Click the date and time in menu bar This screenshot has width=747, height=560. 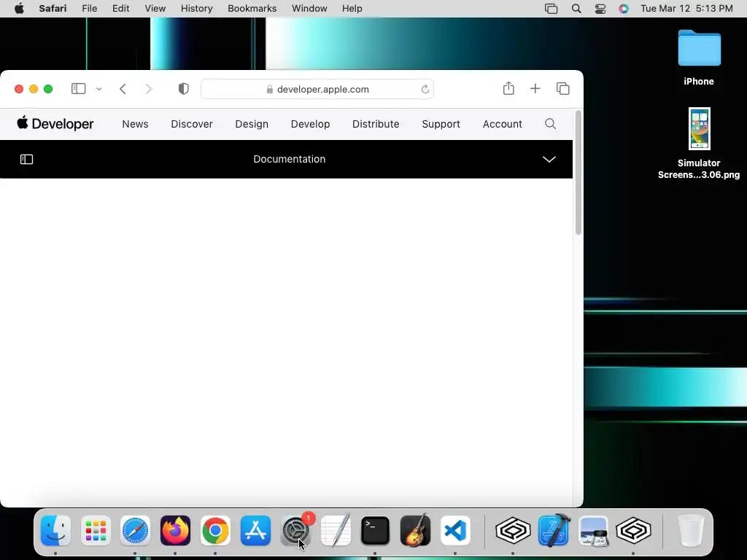tap(686, 9)
